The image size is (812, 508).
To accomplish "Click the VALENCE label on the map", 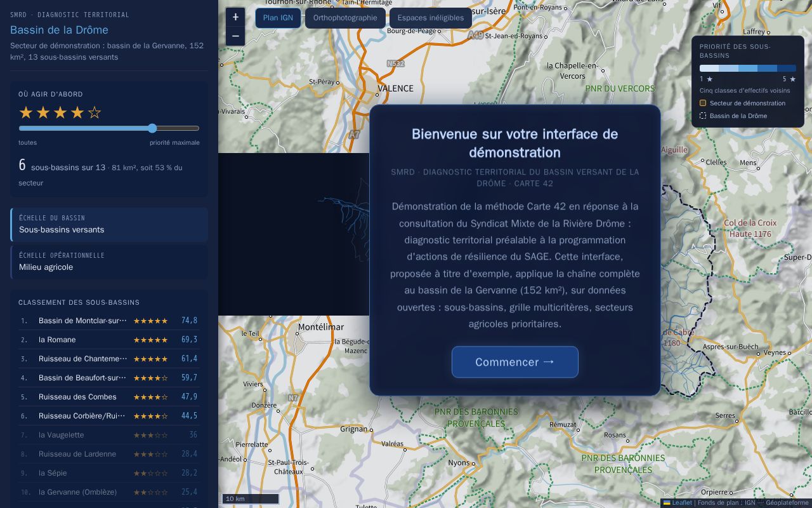I will [395, 88].
